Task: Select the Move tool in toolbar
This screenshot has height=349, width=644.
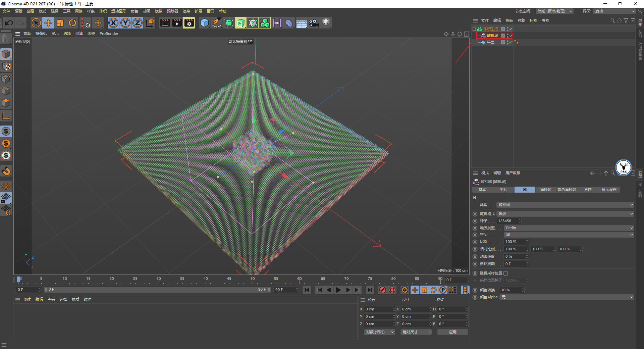Action: tap(48, 23)
